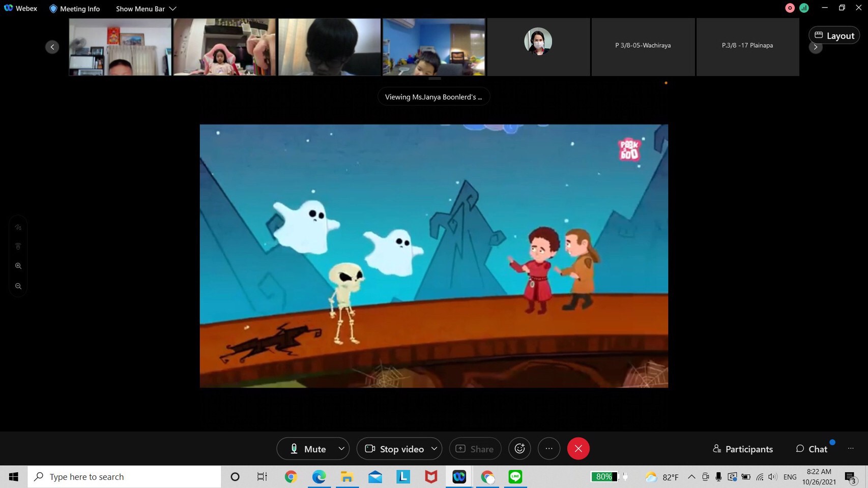This screenshot has width=868, height=488.
Task: Open the clock showing 8:22 AM
Action: pos(819,477)
